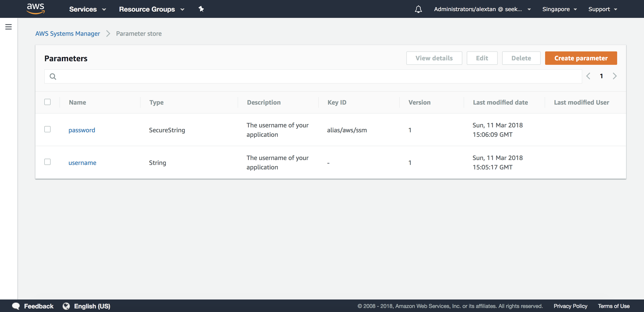The width and height of the screenshot is (644, 312).
Task: Open the AWS Systems Manager breadcrumb link
Action: point(68,34)
